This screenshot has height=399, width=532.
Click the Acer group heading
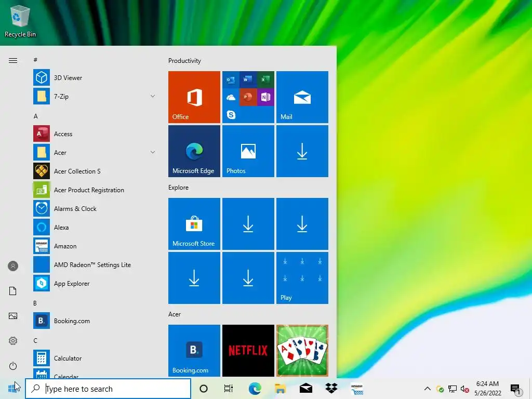pyautogui.click(x=175, y=314)
